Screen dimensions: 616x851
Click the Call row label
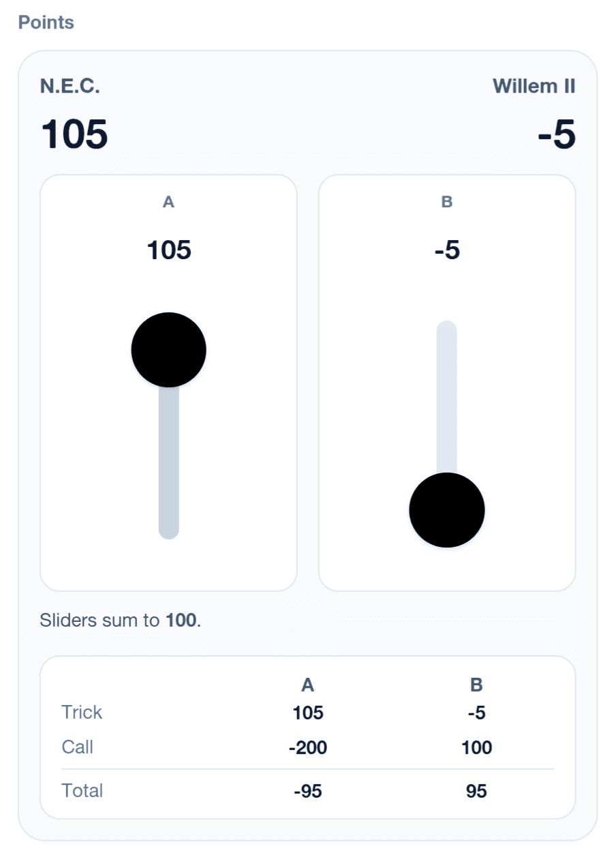pos(78,747)
